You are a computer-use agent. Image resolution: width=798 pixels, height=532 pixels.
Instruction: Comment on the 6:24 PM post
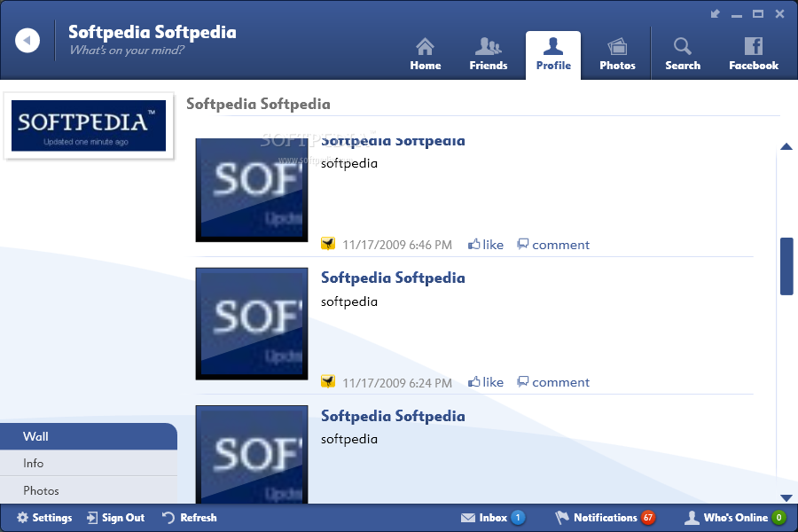pyautogui.click(x=553, y=382)
